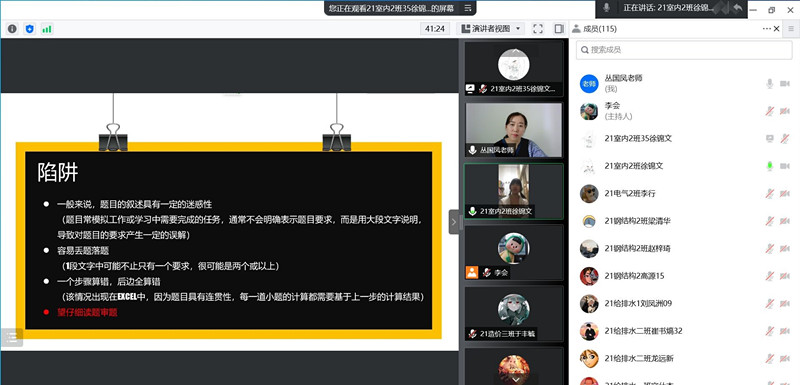Select 丛国凤老师 video thumbnail
Viewport: 800px width, 385px height.
pos(514,130)
